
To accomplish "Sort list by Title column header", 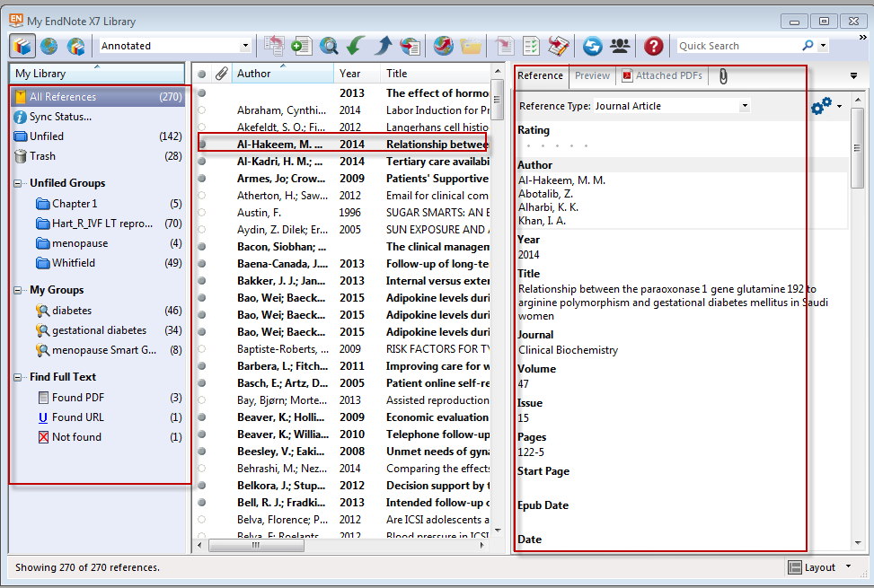I will click(x=435, y=74).
